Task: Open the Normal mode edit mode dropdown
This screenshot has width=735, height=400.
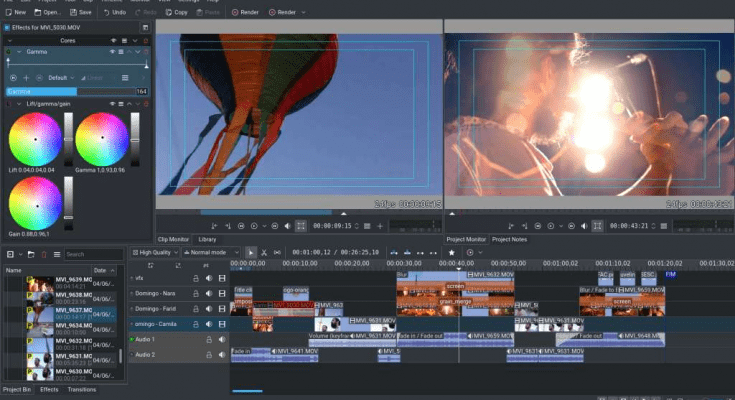Action: tap(211, 253)
